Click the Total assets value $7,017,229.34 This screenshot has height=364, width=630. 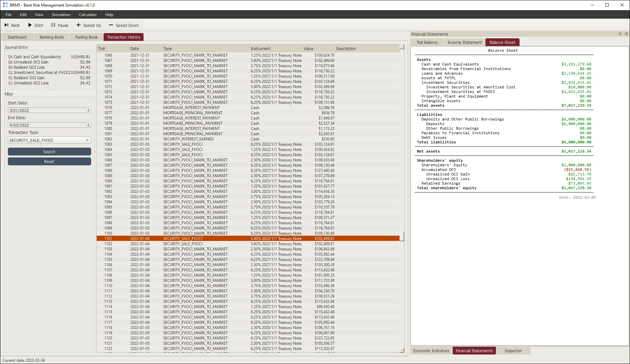coord(576,105)
